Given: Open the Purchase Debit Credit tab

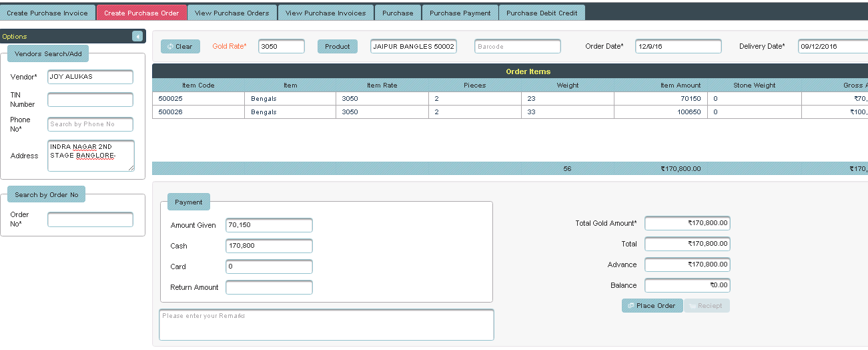Looking at the screenshot, I should pyautogui.click(x=542, y=13).
